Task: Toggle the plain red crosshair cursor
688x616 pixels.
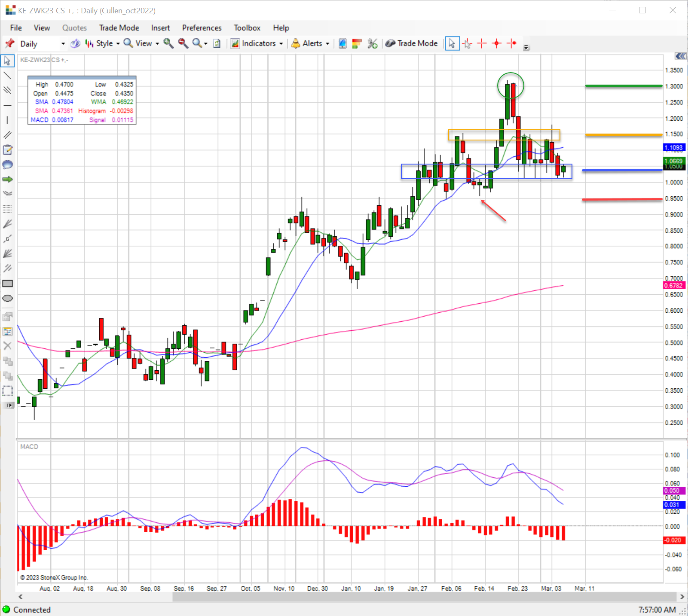Action: click(x=482, y=43)
